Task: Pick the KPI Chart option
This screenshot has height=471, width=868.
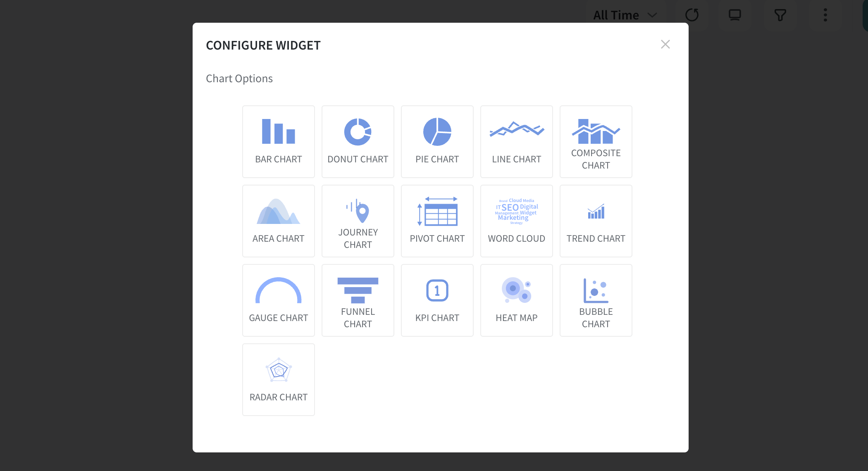Action: (x=437, y=300)
